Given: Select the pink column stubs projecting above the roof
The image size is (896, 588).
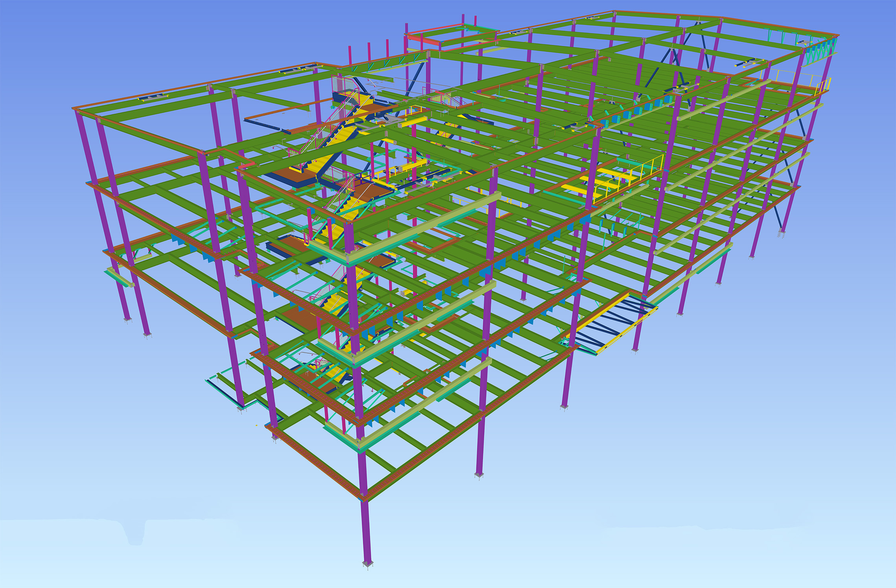Looking at the screenshot, I should click(368, 52).
